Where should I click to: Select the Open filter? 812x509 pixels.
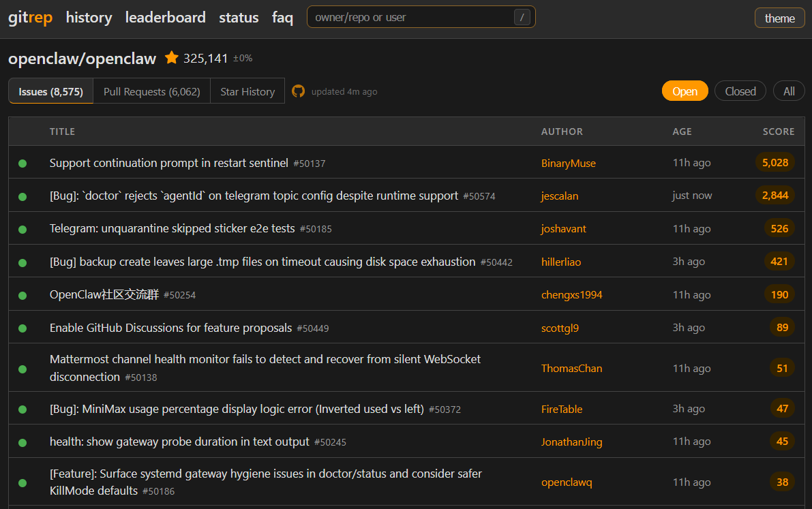pyautogui.click(x=685, y=91)
